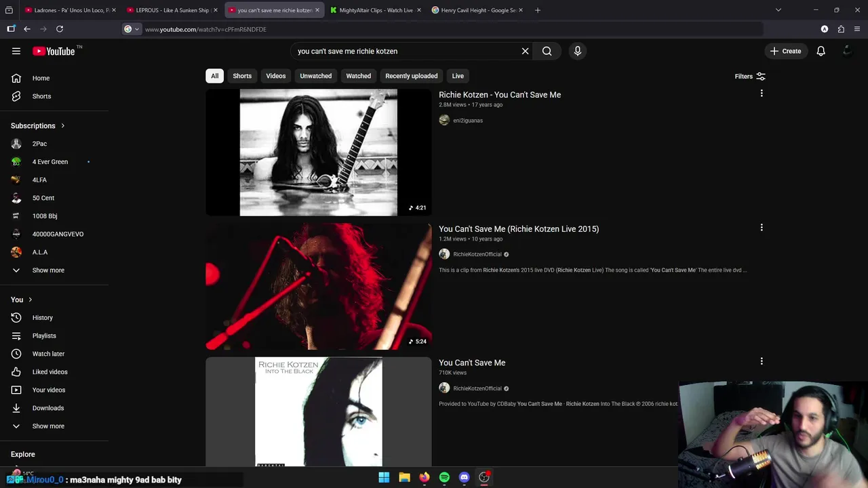Select the Videos filter chip

pos(276,76)
